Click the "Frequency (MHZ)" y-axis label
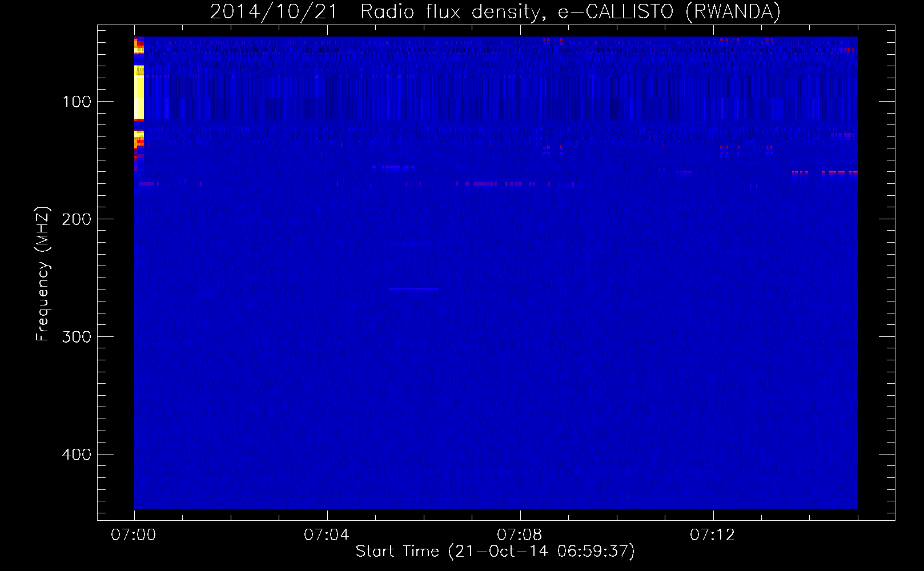This screenshot has height=571, width=924. click(x=43, y=274)
